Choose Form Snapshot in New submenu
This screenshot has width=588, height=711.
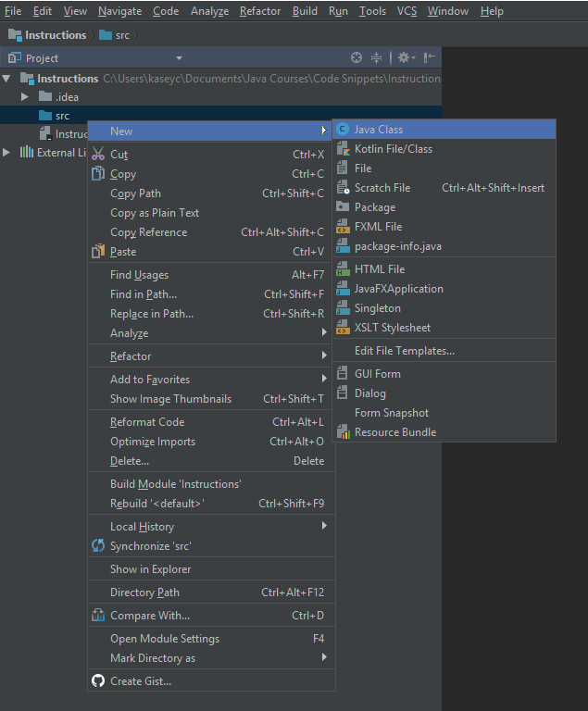pyautogui.click(x=444, y=413)
